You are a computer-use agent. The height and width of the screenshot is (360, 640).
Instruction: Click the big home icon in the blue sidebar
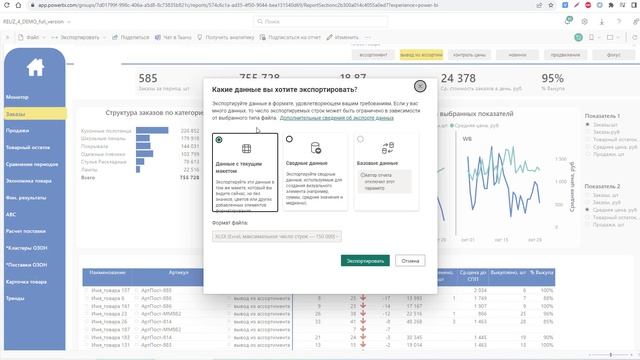click(35, 67)
